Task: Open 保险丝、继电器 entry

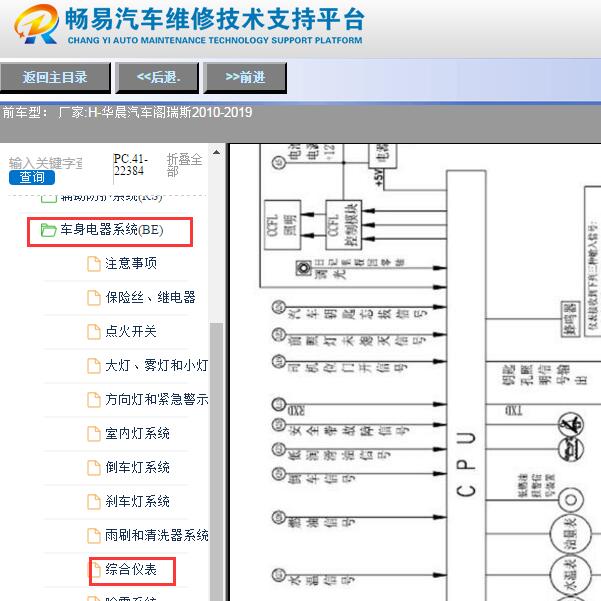Action: (150, 297)
